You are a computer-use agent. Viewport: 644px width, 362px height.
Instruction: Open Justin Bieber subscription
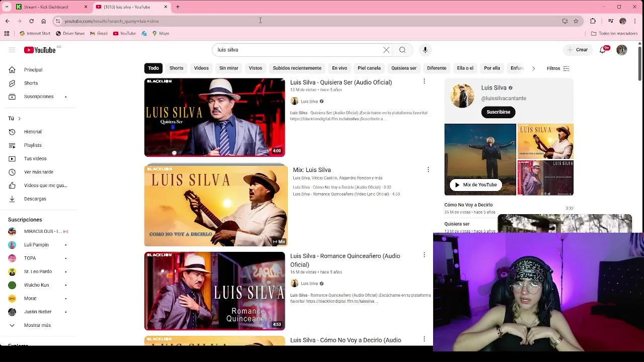(x=39, y=312)
